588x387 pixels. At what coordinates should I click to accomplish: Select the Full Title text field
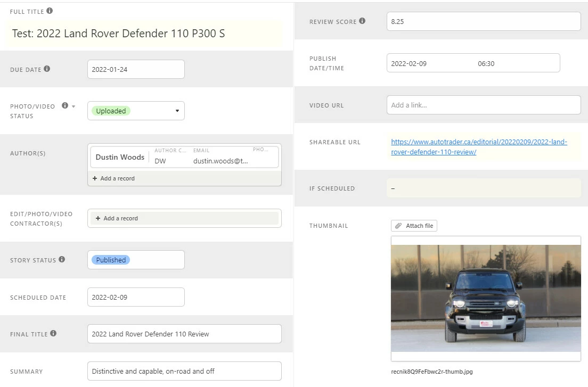coord(144,34)
